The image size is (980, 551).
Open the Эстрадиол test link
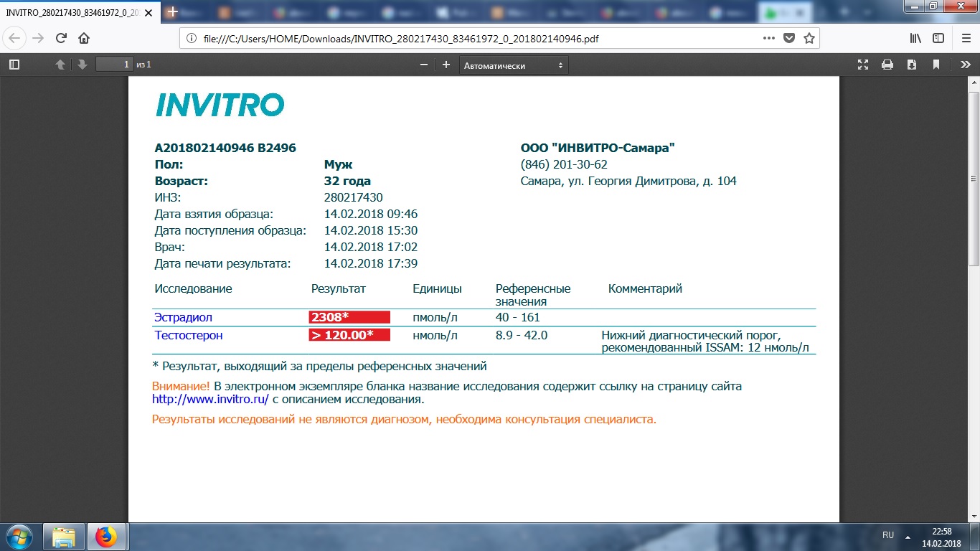(183, 317)
